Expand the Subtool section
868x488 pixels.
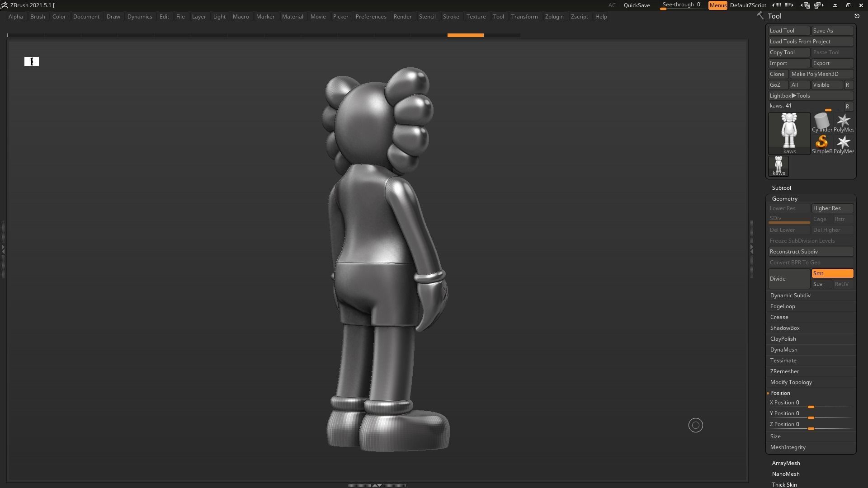pos(781,188)
